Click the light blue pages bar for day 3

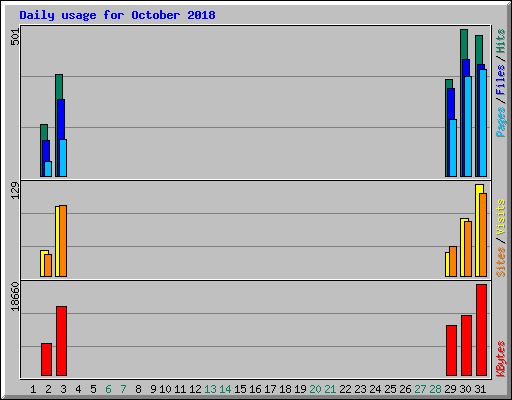click(x=63, y=158)
